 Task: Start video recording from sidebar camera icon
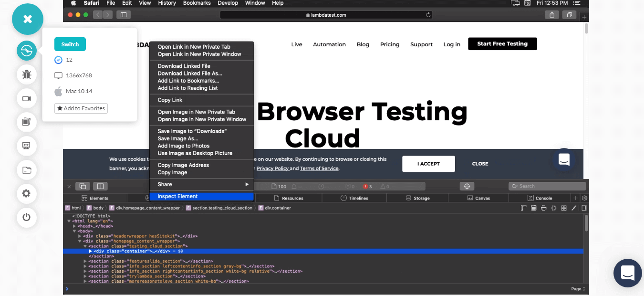27,98
